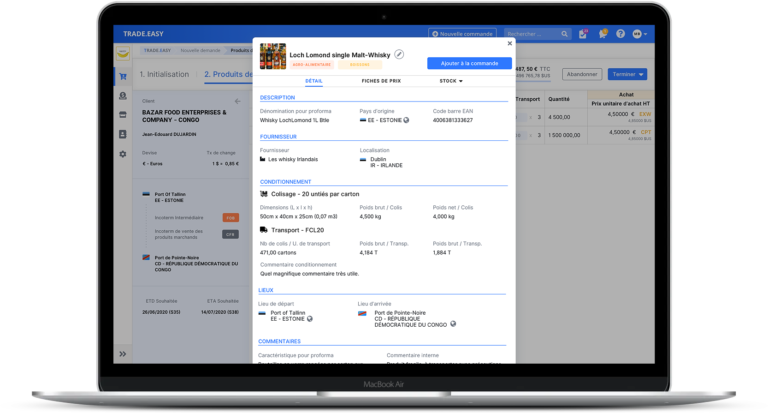This screenshot has width=768, height=413.
Task: Click BAZAR FOOD ENTERPRISES client name
Action: pos(184,116)
